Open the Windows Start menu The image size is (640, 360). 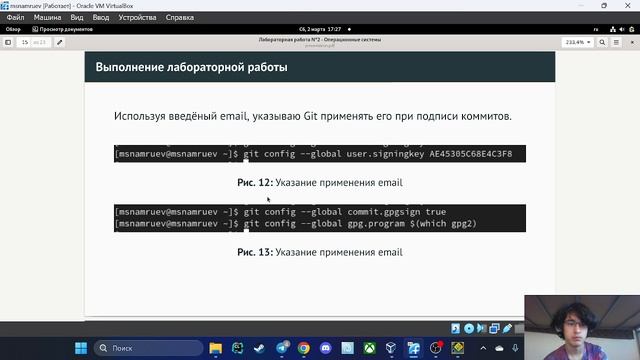tap(81, 348)
